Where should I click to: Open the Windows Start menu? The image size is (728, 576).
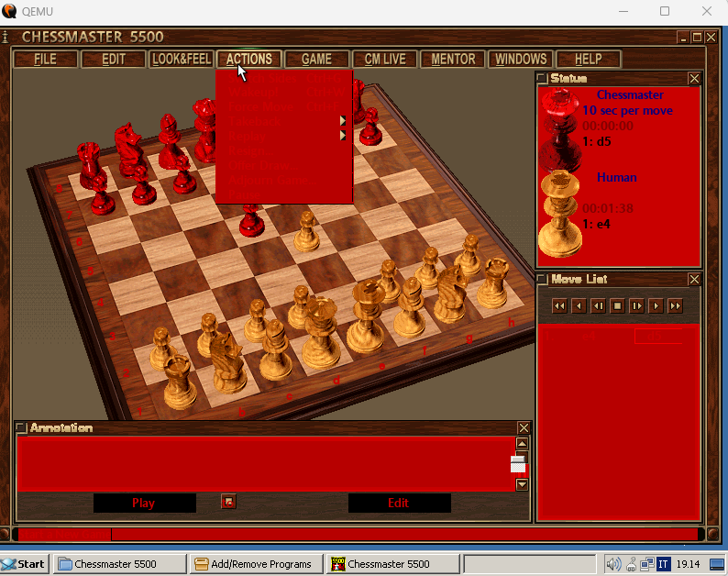24,564
